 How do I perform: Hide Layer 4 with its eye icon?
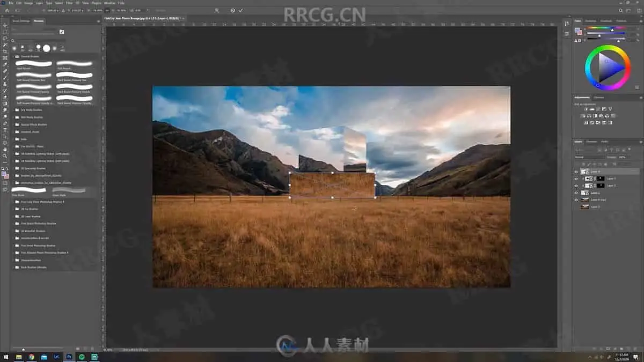(x=576, y=172)
